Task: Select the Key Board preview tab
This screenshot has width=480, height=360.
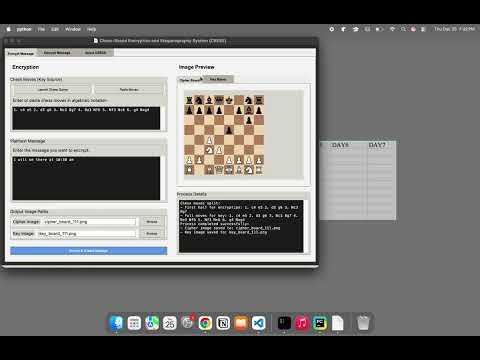Action: click(218, 79)
